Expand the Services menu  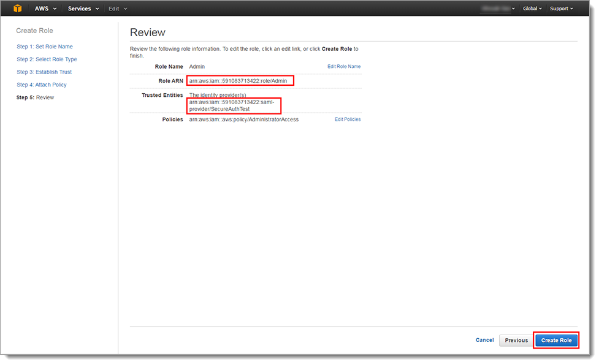83,9
